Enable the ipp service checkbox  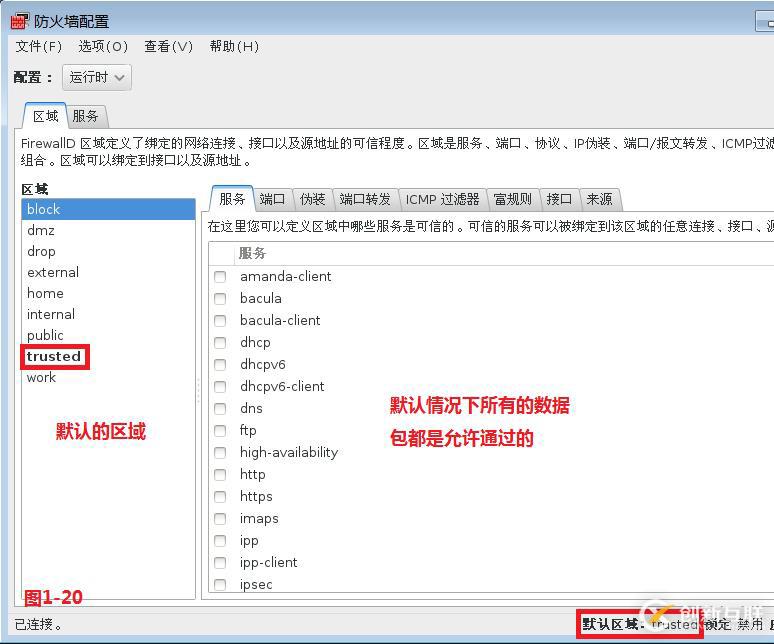point(220,540)
